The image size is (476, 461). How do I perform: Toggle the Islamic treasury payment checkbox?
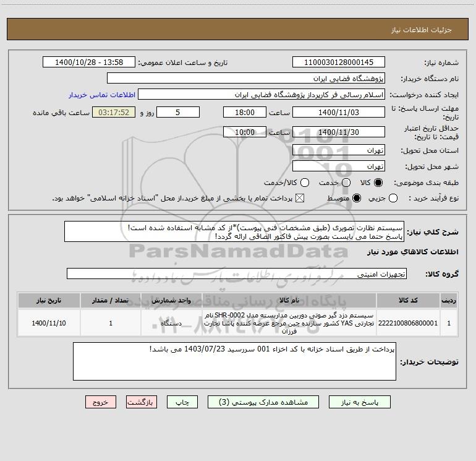point(300,198)
